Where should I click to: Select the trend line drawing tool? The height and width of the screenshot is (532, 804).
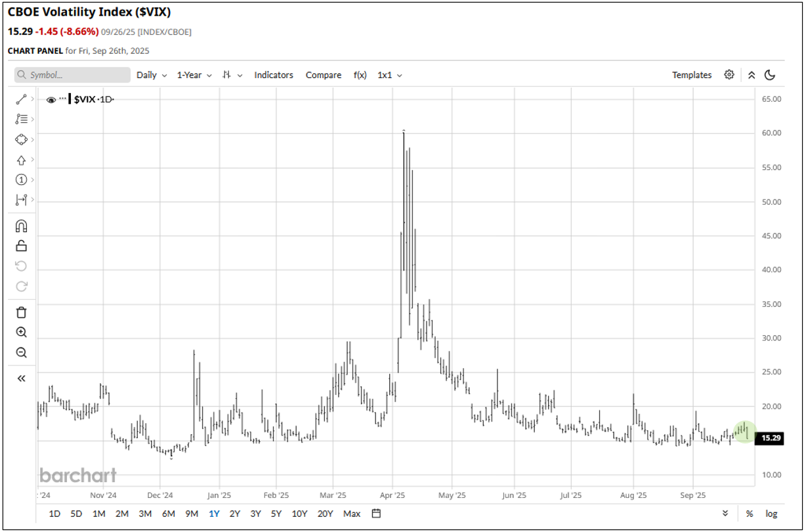tap(20, 99)
